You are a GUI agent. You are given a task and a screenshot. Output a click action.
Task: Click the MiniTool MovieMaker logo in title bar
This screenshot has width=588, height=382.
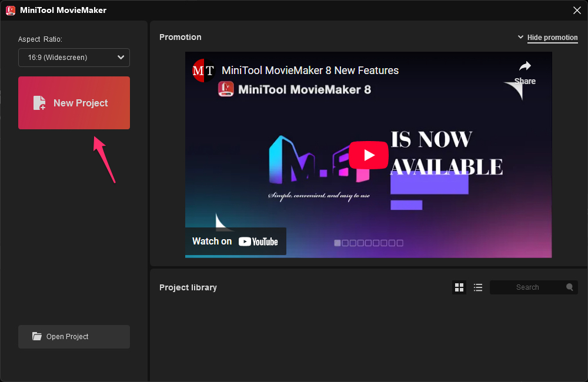(11, 10)
